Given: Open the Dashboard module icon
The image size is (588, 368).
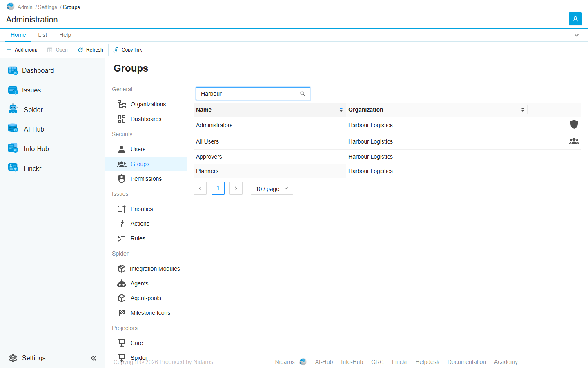Looking at the screenshot, I should point(13,71).
